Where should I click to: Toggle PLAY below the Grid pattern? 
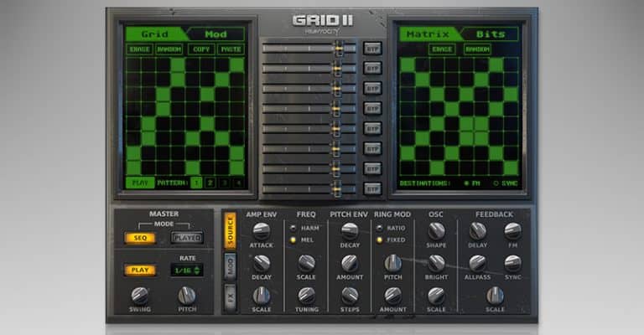(x=140, y=183)
